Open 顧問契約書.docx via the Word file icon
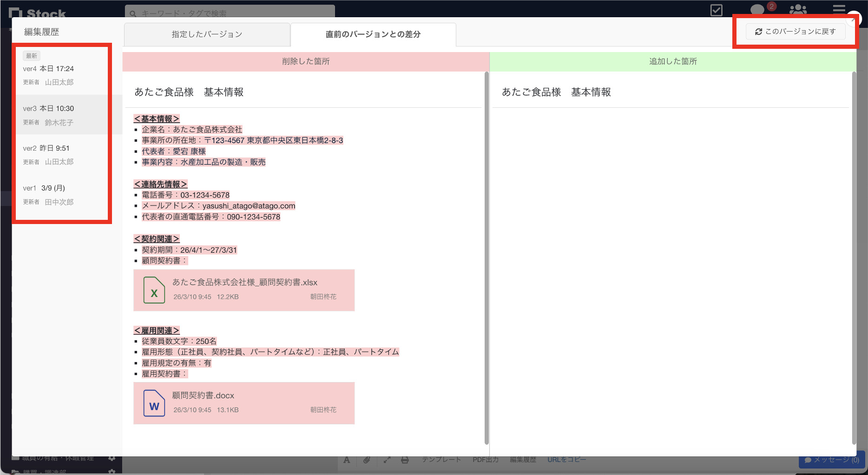The width and height of the screenshot is (868, 475). tap(154, 403)
